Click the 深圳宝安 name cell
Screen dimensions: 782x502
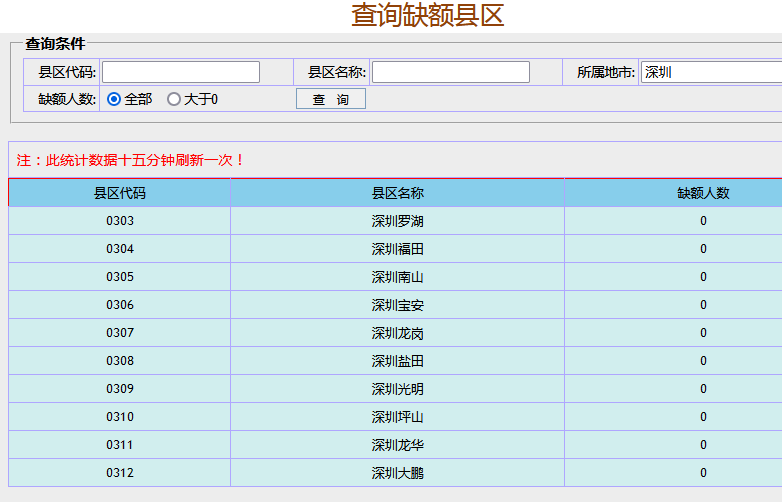click(397, 305)
